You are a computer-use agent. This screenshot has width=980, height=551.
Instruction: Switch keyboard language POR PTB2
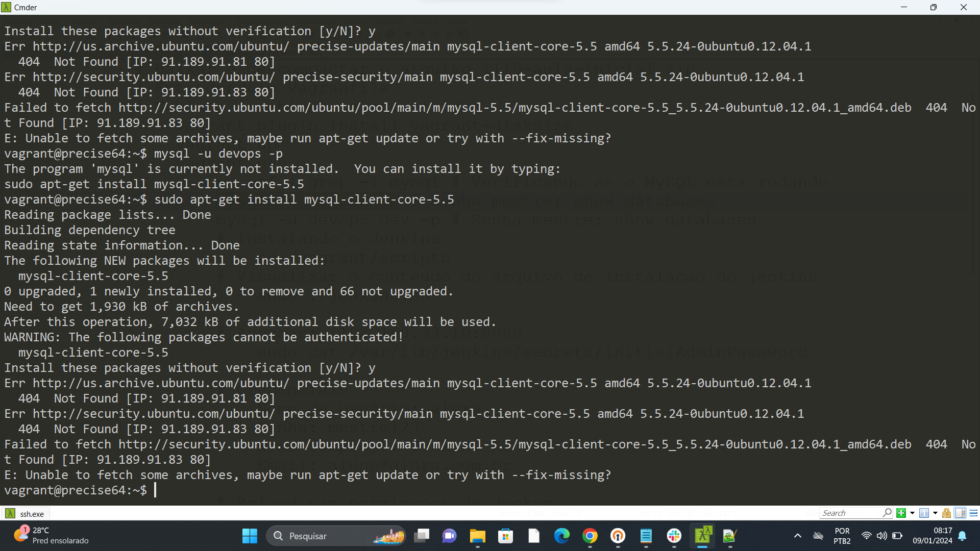coord(842,536)
